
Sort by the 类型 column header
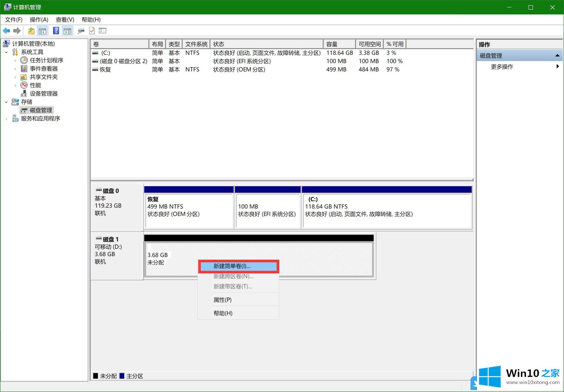coord(174,44)
